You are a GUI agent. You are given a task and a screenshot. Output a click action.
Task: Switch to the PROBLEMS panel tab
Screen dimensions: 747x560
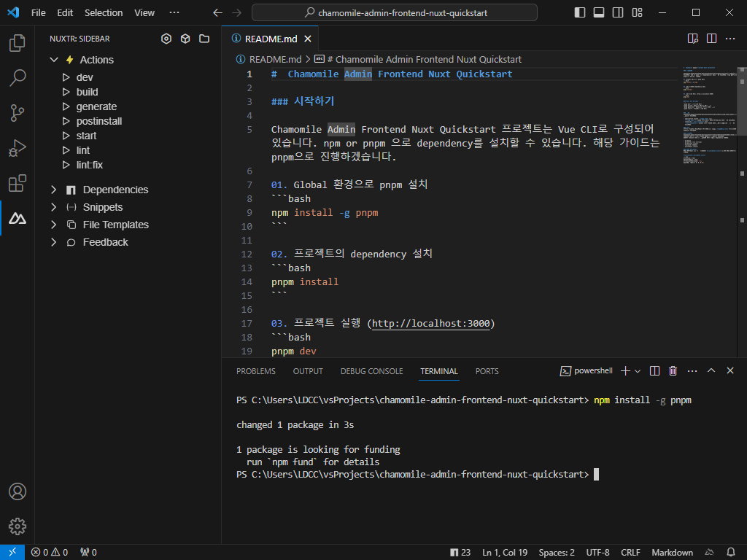[256, 371]
